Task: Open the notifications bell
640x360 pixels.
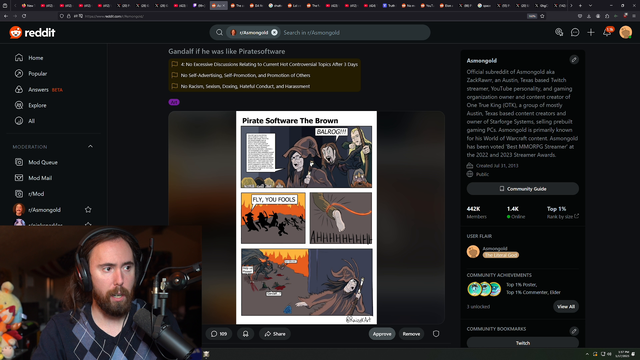Action: point(607,32)
